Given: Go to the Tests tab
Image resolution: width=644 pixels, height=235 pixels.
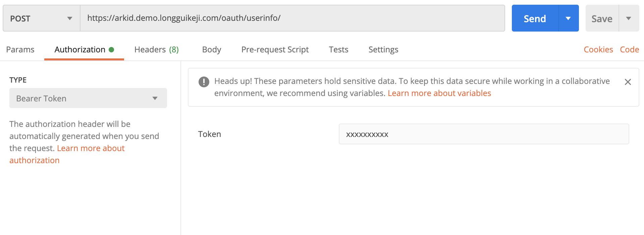Looking at the screenshot, I should (x=338, y=50).
